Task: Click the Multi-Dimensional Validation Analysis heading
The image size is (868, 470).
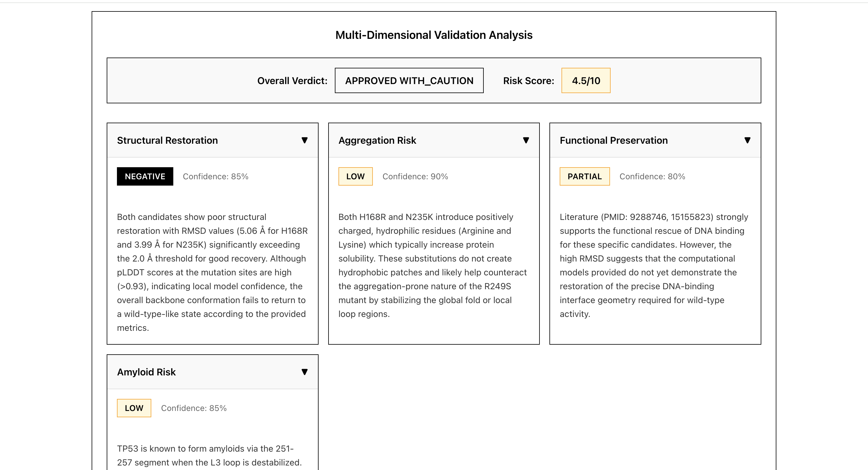Action: (434, 35)
